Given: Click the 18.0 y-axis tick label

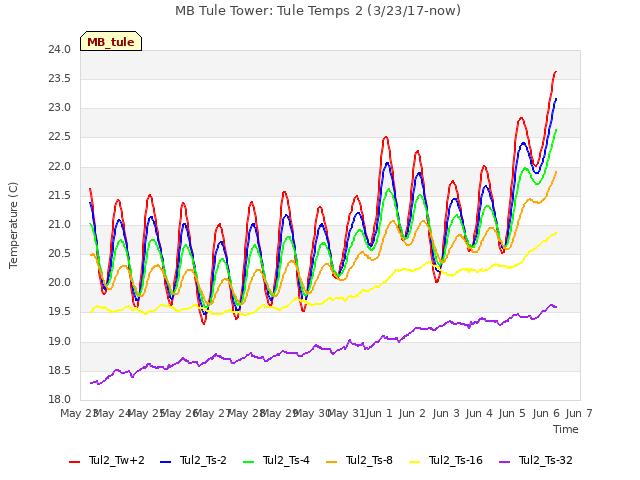Looking at the screenshot, I should 60,400.
